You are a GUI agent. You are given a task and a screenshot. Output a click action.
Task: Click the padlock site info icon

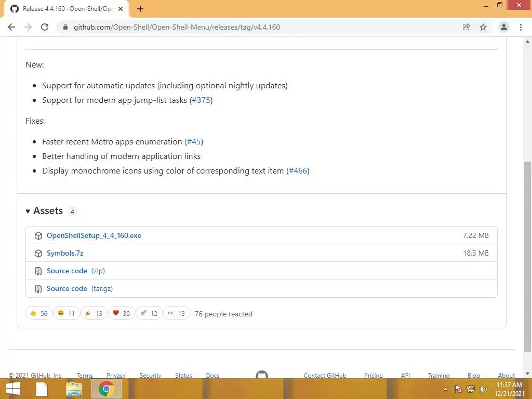click(65, 27)
